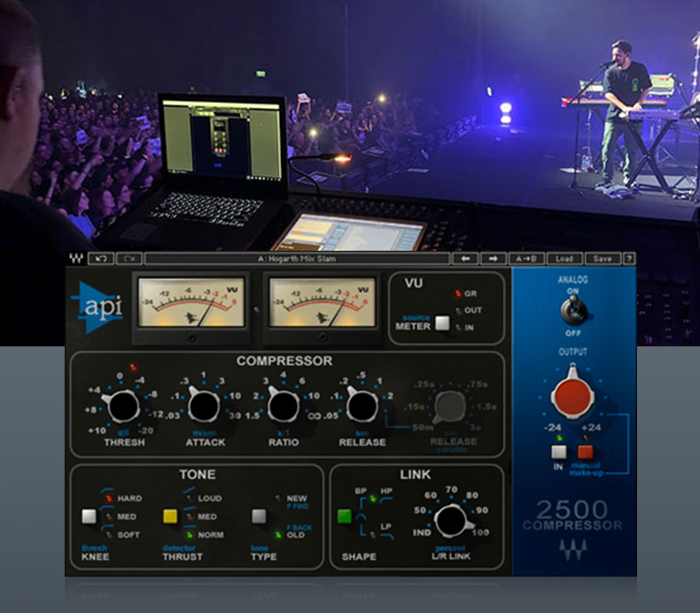The width and height of the screenshot is (700, 613).
Task: Click the Save button
Action: pyautogui.click(x=603, y=259)
